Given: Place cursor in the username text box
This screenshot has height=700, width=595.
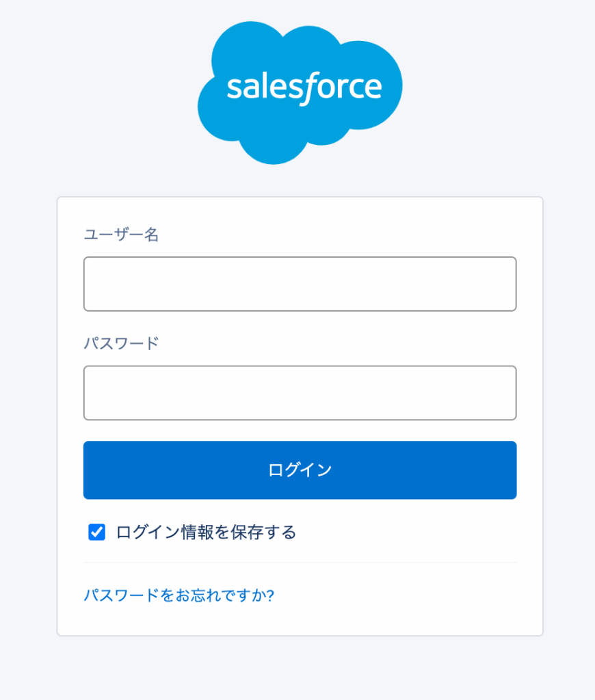Looking at the screenshot, I should (x=300, y=284).
